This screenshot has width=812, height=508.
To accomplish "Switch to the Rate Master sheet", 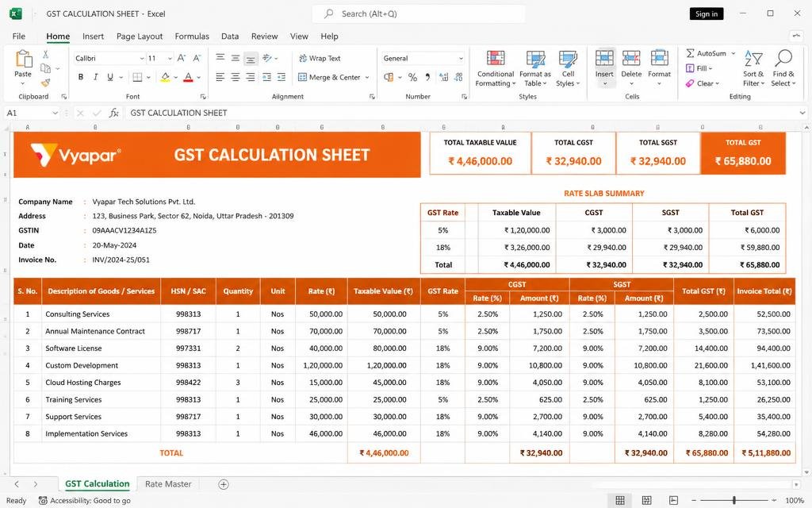I will 168,484.
